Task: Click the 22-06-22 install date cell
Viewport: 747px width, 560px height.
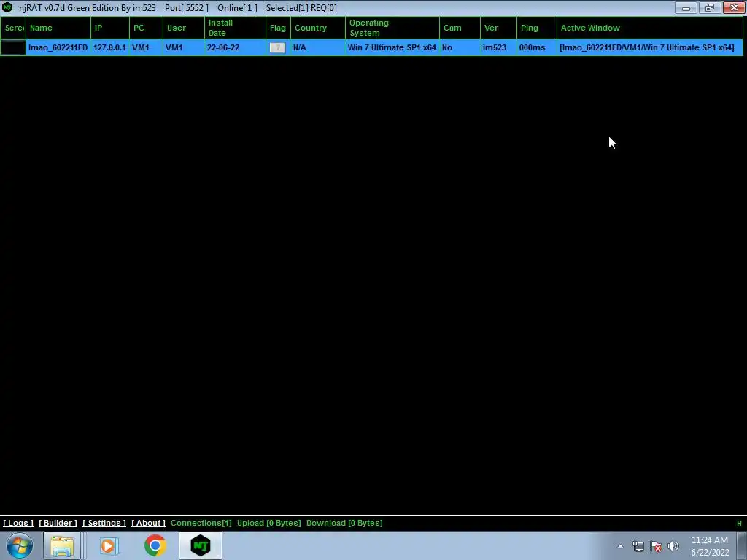Action: (x=223, y=47)
